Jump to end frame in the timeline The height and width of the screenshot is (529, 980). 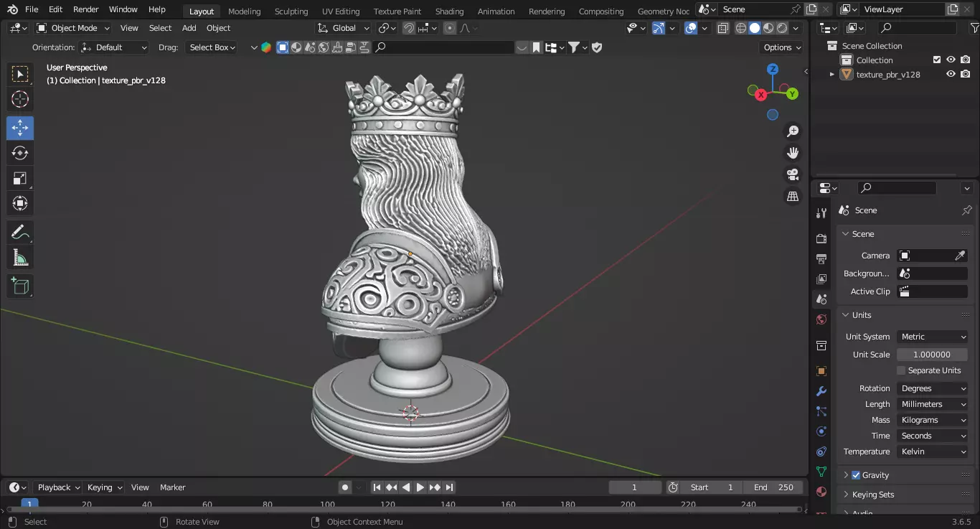coord(450,487)
